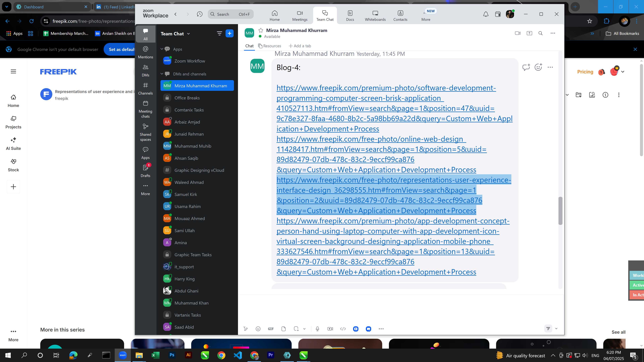Open the highlighted representations-user-experience link
This screenshot has height=362, width=644.
[394, 195]
